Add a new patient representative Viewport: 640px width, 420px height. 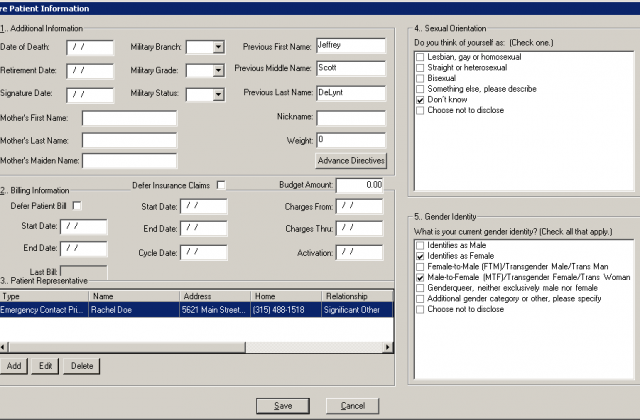[14, 366]
